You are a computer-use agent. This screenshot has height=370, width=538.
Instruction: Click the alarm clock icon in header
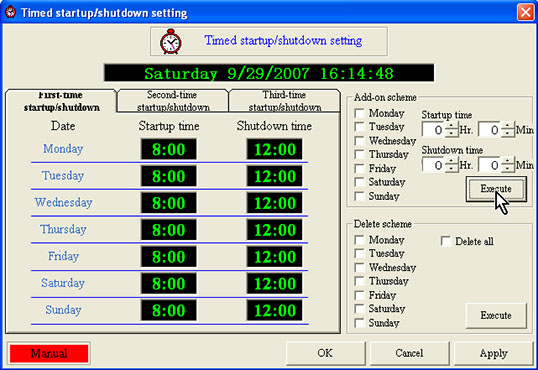pyautogui.click(x=171, y=42)
